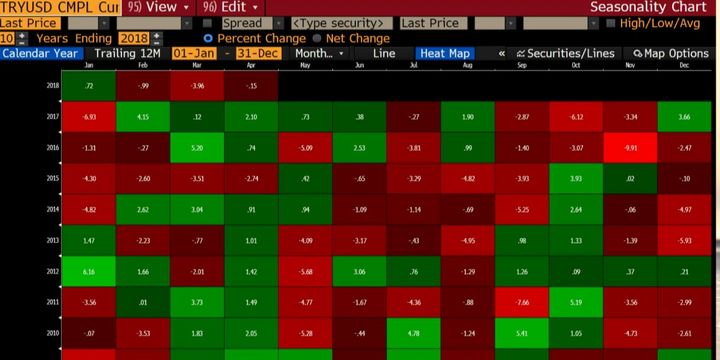Click the Jun column header
Viewport: 720px width, 360px height.
click(360, 66)
